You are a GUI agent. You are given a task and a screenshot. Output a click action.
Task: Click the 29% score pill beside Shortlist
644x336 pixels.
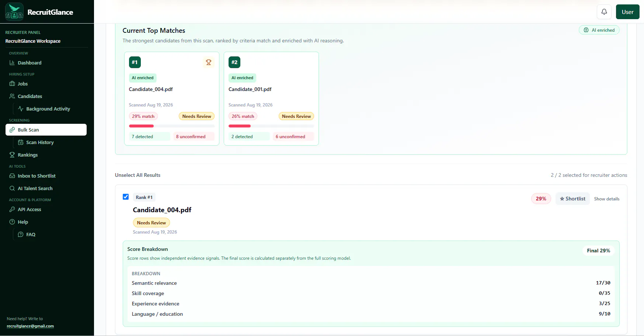[541, 199]
